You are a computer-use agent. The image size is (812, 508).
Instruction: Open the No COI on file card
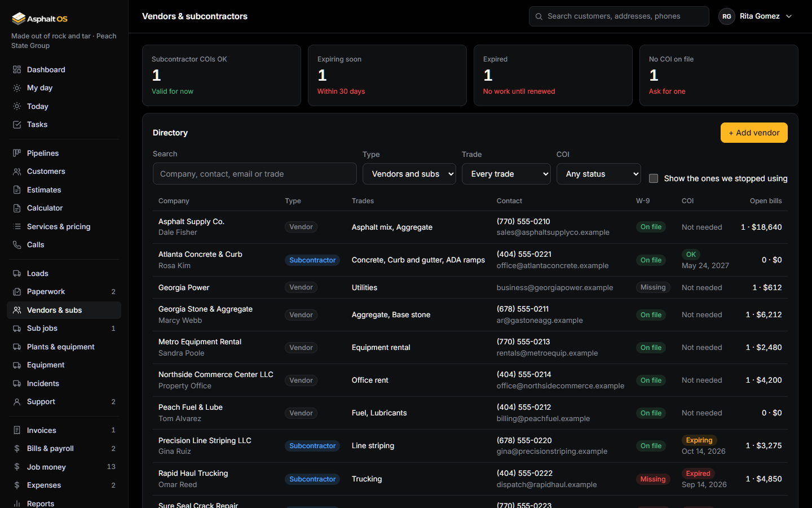point(719,76)
